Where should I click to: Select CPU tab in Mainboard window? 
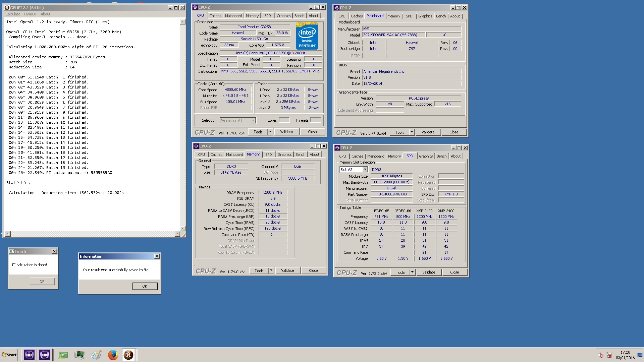[x=342, y=16]
